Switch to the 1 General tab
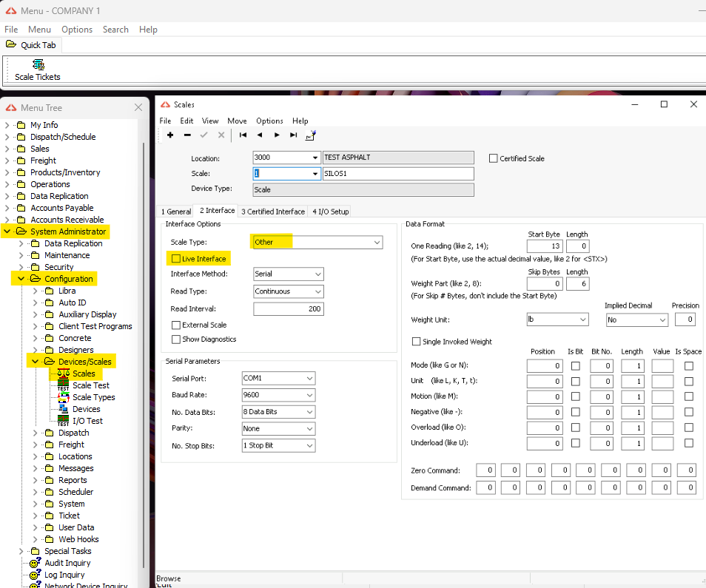Viewport: 706px width, 588px height. pyautogui.click(x=176, y=212)
